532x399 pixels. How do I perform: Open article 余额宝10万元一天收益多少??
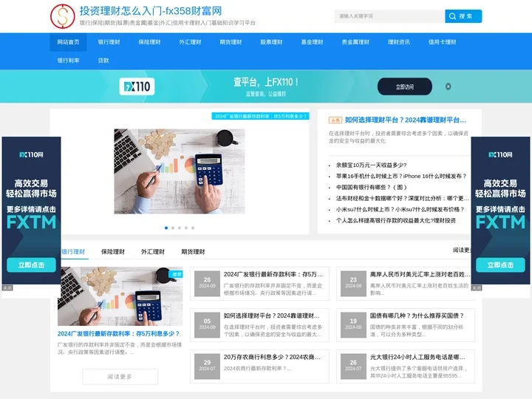click(x=371, y=166)
